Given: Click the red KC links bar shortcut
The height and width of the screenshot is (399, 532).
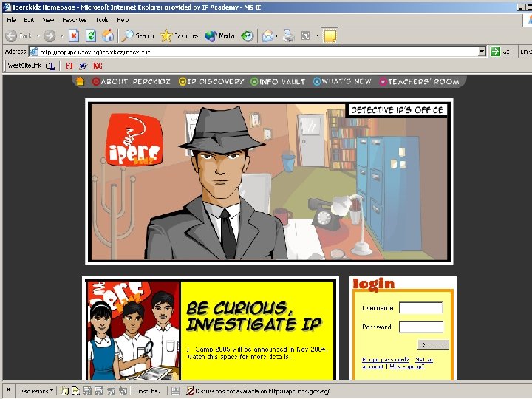Looking at the screenshot, I should pos(98,66).
